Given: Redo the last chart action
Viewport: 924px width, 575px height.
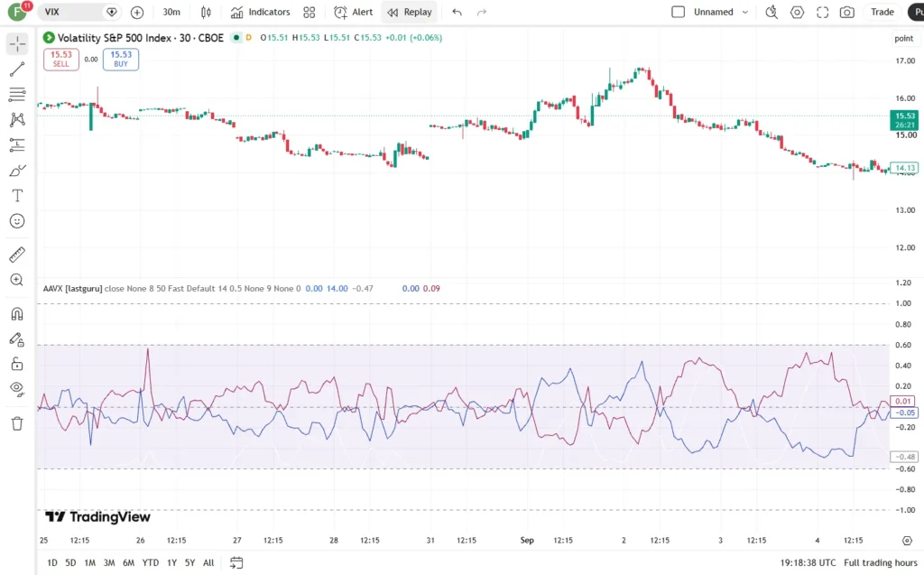Looking at the screenshot, I should point(482,12).
